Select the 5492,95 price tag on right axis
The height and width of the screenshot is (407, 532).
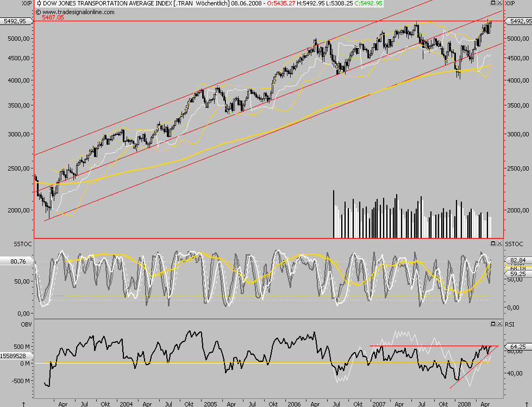pyautogui.click(x=518, y=21)
